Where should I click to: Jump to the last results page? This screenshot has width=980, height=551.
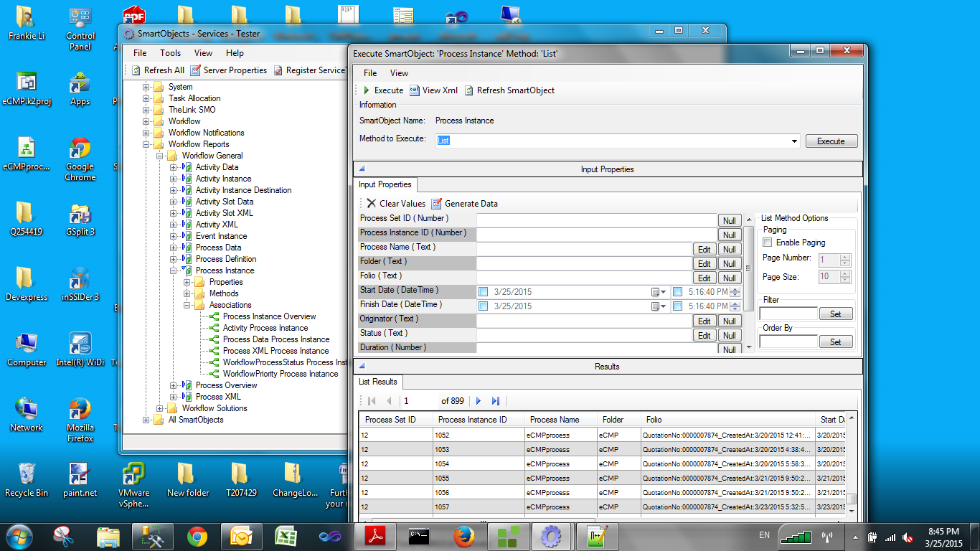pyautogui.click(x=496, y=401)
